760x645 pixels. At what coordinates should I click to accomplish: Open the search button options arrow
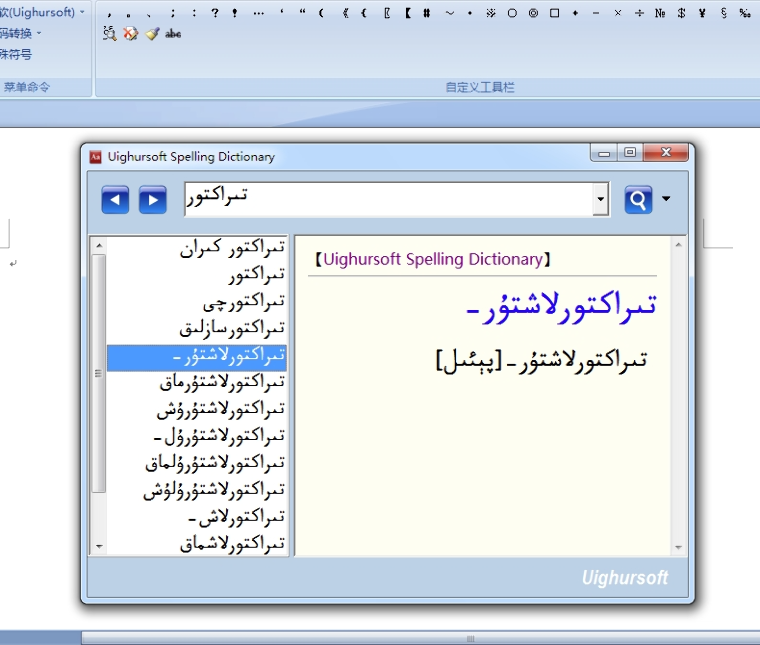[666, 199]
